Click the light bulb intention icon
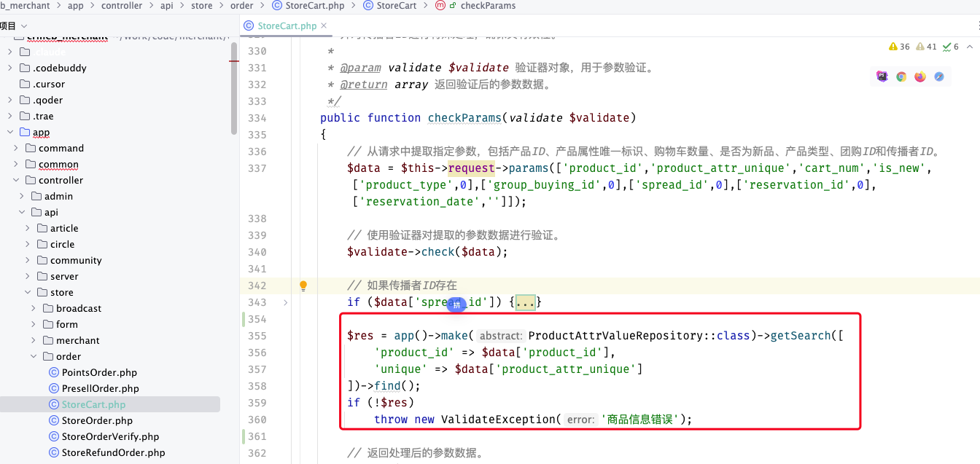The height and width of the screenshot is (464, 980). point(303,286)
